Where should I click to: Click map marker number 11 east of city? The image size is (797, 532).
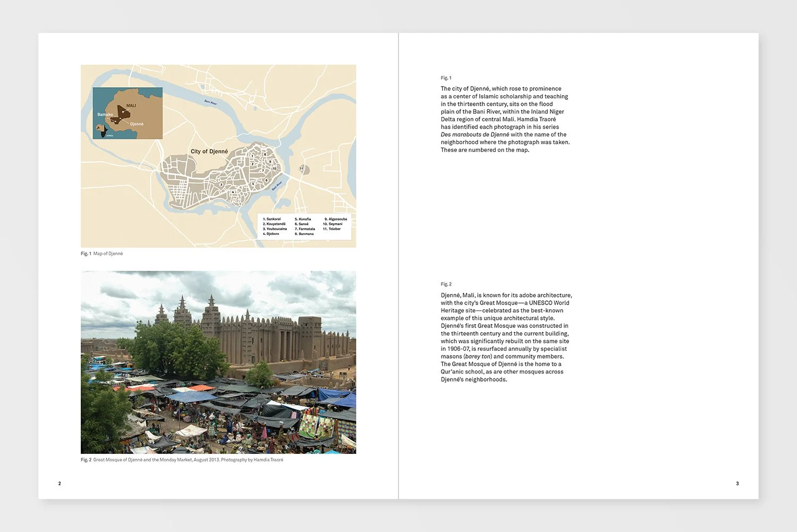(301, 168)
